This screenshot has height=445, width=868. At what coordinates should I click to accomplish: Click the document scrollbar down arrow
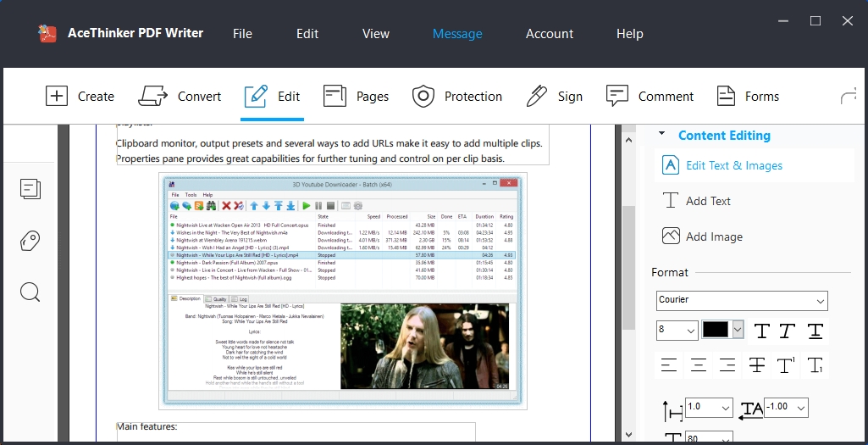pyautogui.click(x=628, y=435)
